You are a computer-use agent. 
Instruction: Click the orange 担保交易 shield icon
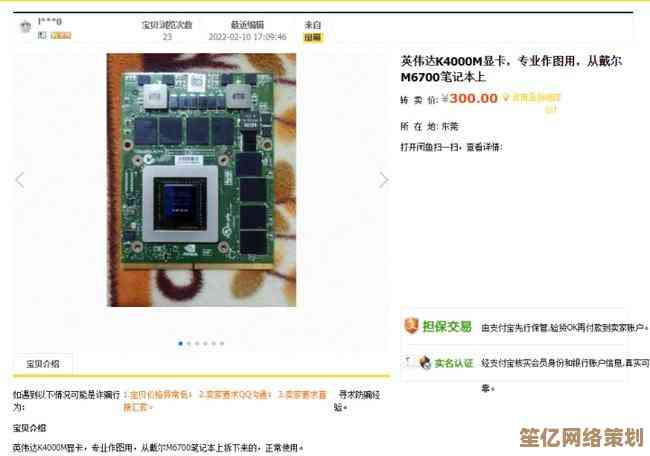point(411,325)
